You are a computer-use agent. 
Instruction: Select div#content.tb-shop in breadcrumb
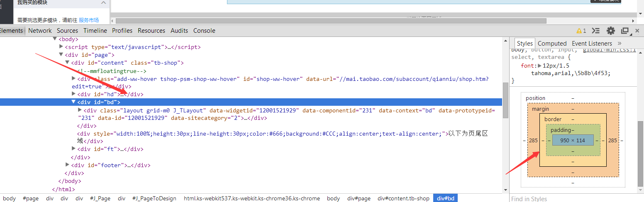403,198
